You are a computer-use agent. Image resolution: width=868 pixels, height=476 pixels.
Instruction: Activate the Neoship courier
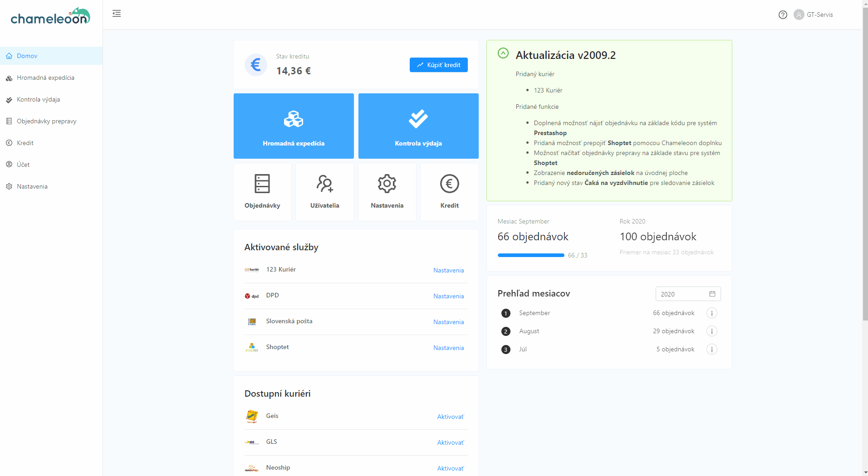[450, 468]
